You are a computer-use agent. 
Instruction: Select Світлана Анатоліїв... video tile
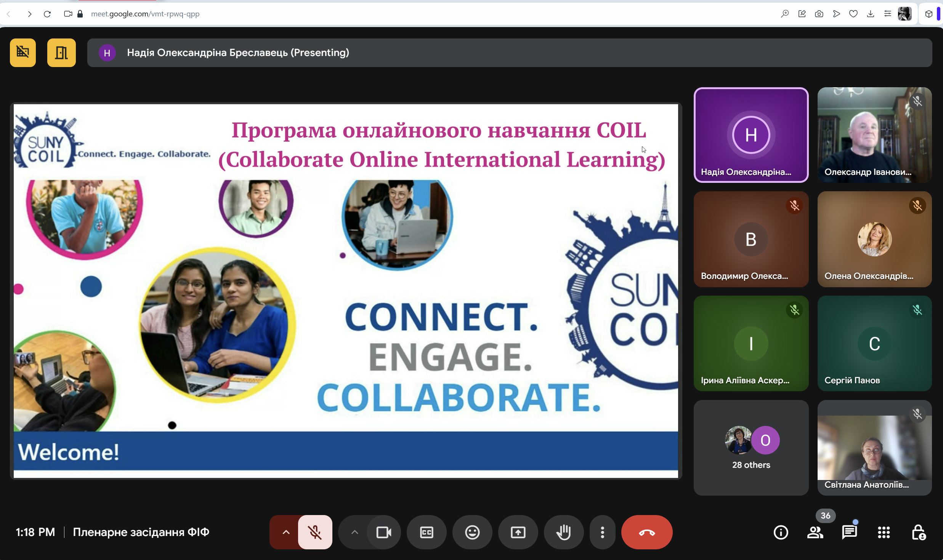pyautogui.click(x=874, y=448)
